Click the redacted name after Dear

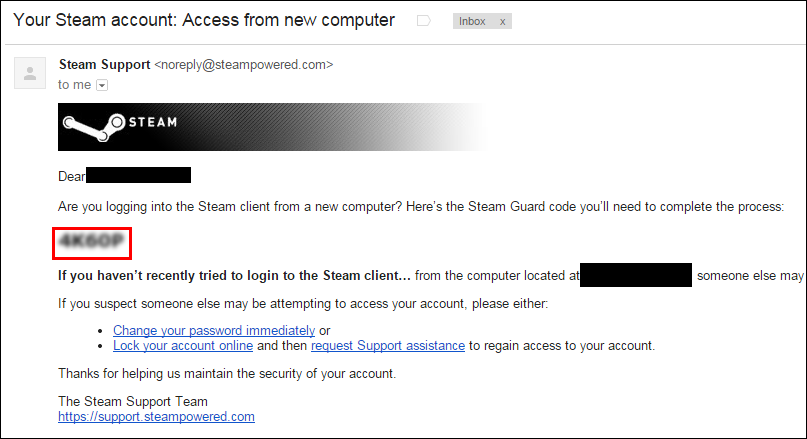tap(138, 175)
